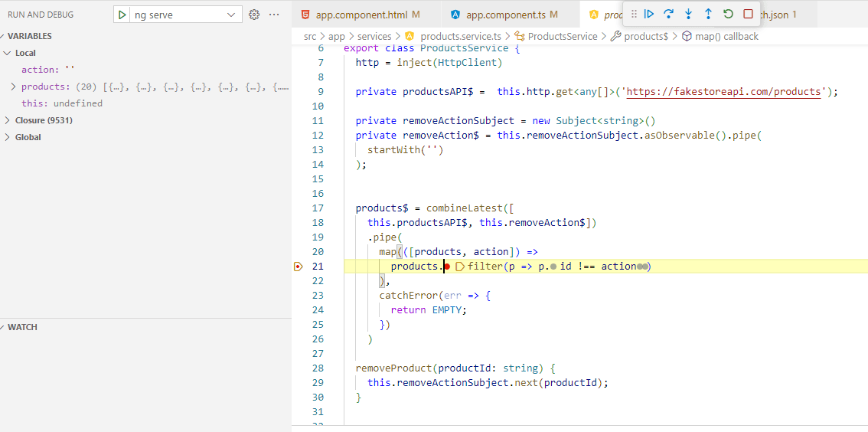The width and height of the screenshot is (868, 432).
Task: Click Continue in the debug toolbar
Action: [x=649, y=14]
